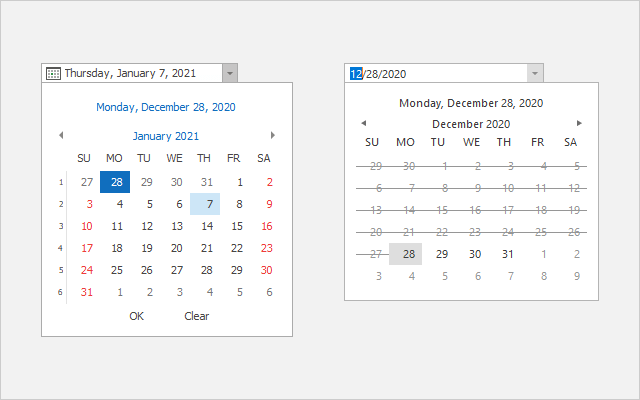This screenshot has height=400, width=640.
Task: Choose December 29 in the right calendar
Action: coord(441,254)
